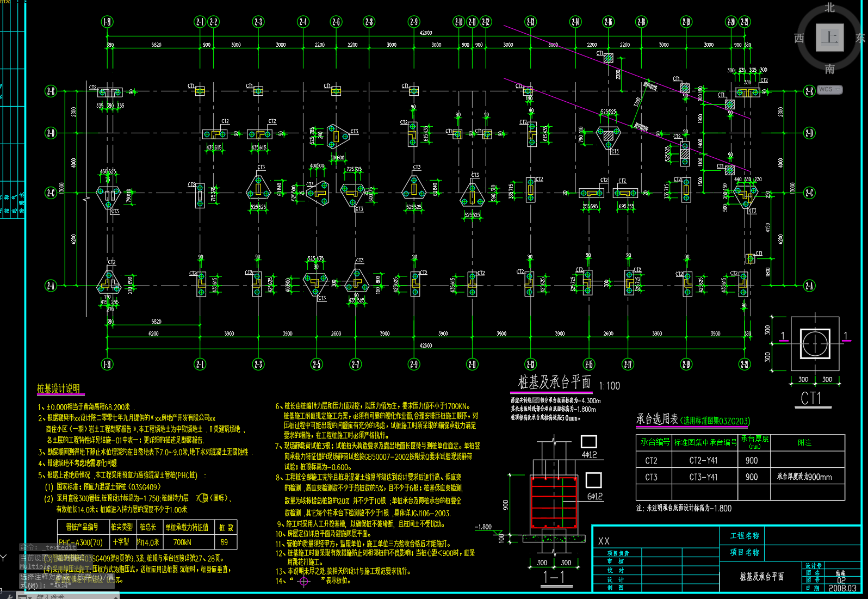Select grid axis bubble 2-6
This screenshot has height=599, width=868.
tap(336, 22)
